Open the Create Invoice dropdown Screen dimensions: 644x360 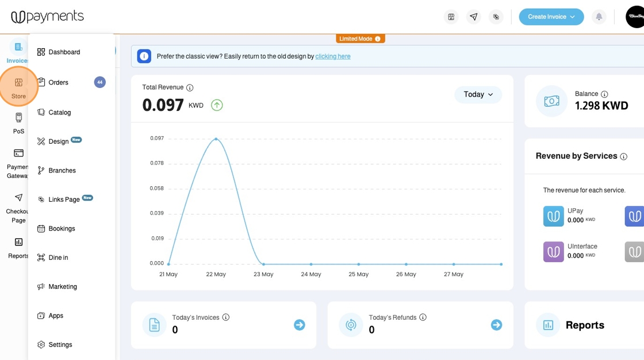pyautogui.click(x=551, y=17)
